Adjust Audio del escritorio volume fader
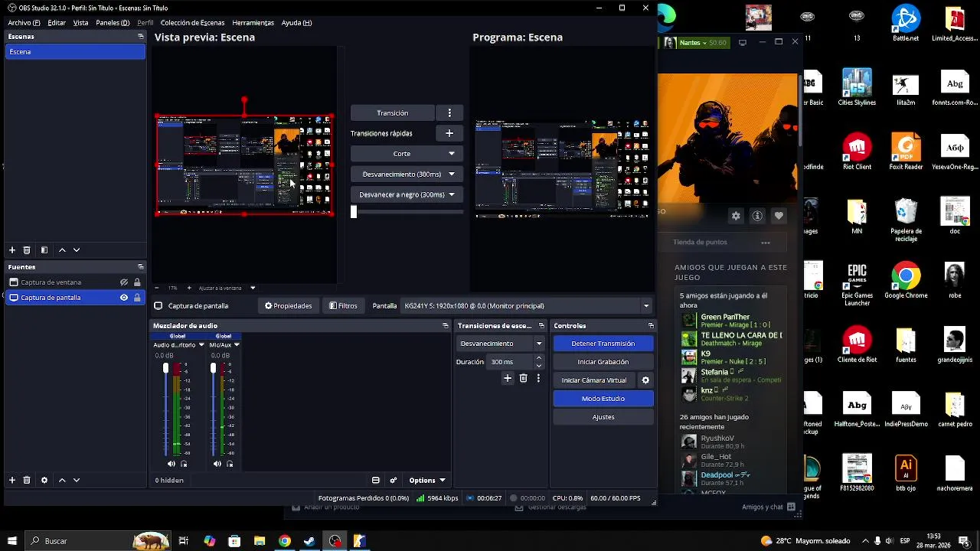Viewport: 980px width, 551px height. pos(165,369)
